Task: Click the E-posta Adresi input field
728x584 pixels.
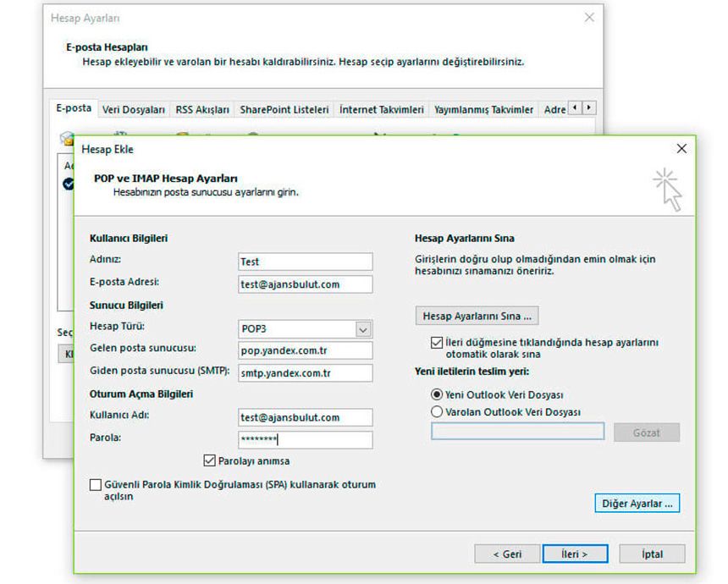Action: (305, 284)
